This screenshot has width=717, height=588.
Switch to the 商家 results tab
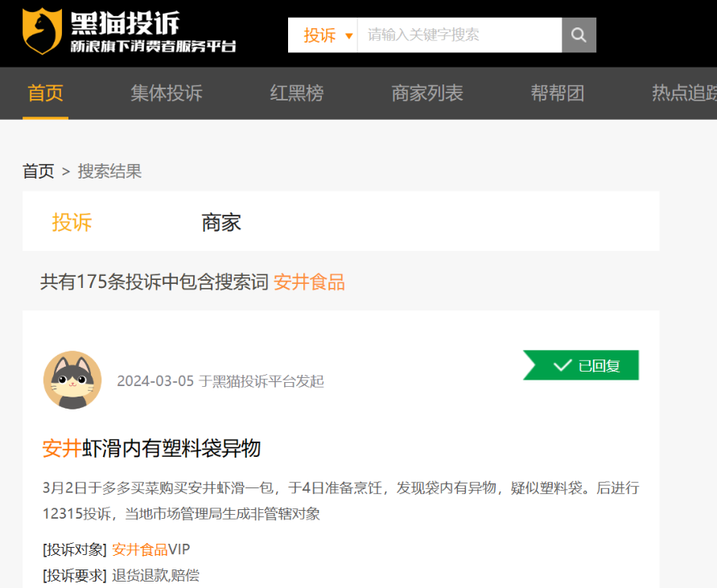click(x=221, y=222)
